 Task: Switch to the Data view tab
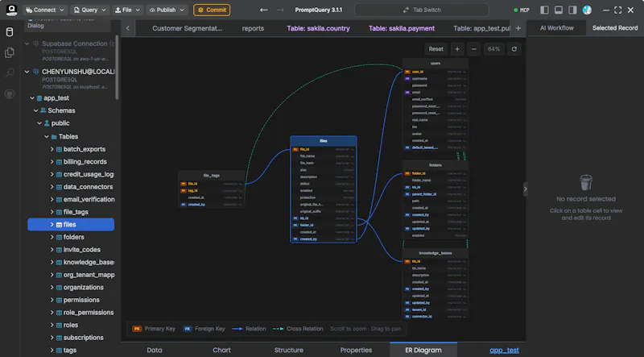click(x=155, y=350)
